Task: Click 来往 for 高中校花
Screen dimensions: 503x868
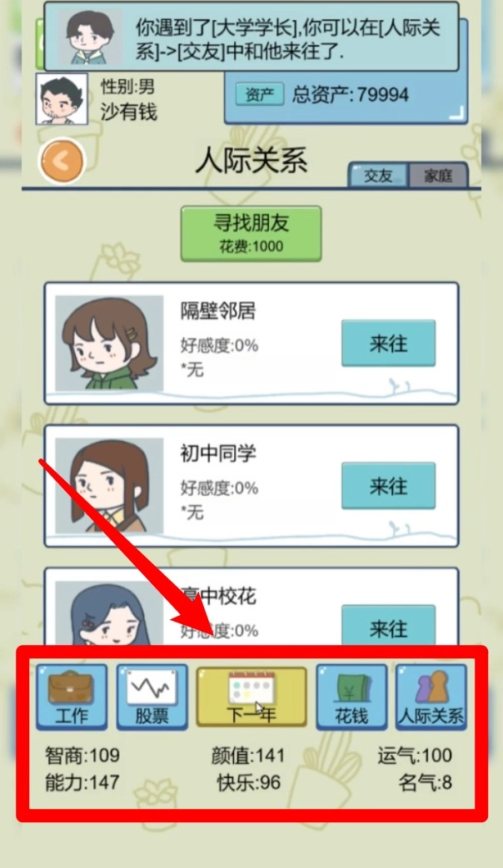Action: click(388, 626)
